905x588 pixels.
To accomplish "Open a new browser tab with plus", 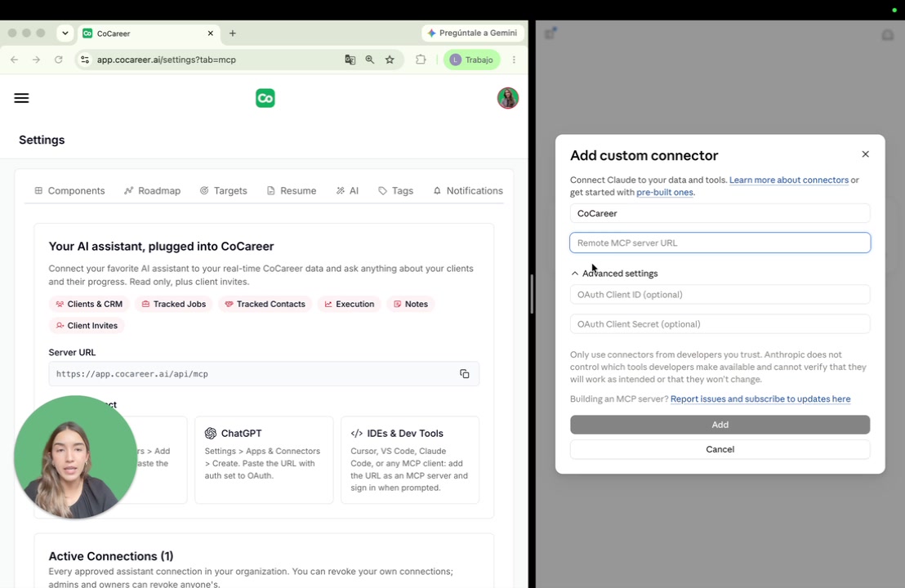I will (x=233, y=33).
